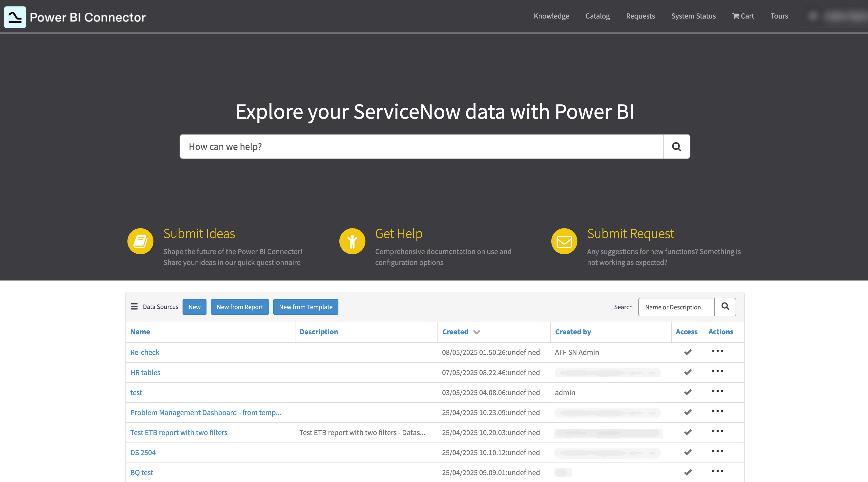Open the Knowledge menu
Viewport: 868px width, 482px height.
(x=551, y=16)
